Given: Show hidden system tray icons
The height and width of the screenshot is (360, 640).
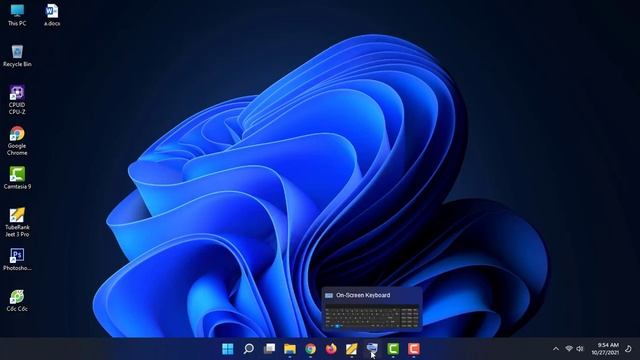Looking at the screenshot, I should coord(556,349).
